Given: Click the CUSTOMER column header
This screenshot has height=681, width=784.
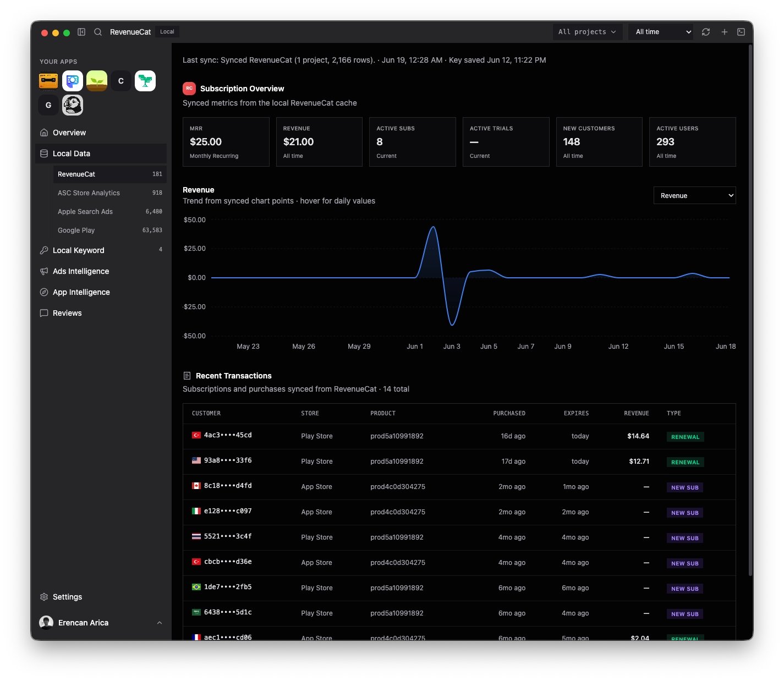Looking at the screenshot, I should [x=206, y=413].
